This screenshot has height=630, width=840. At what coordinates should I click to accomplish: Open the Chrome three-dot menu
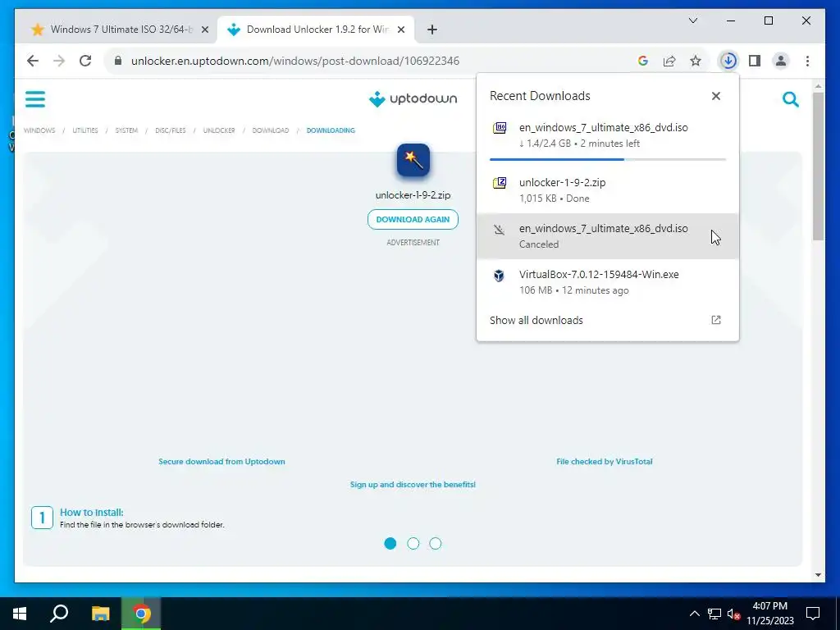[x=807, y=61]
